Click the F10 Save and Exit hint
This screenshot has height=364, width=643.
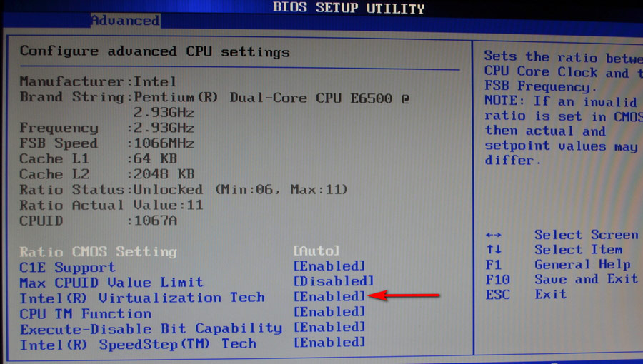[x=562, y=279]
